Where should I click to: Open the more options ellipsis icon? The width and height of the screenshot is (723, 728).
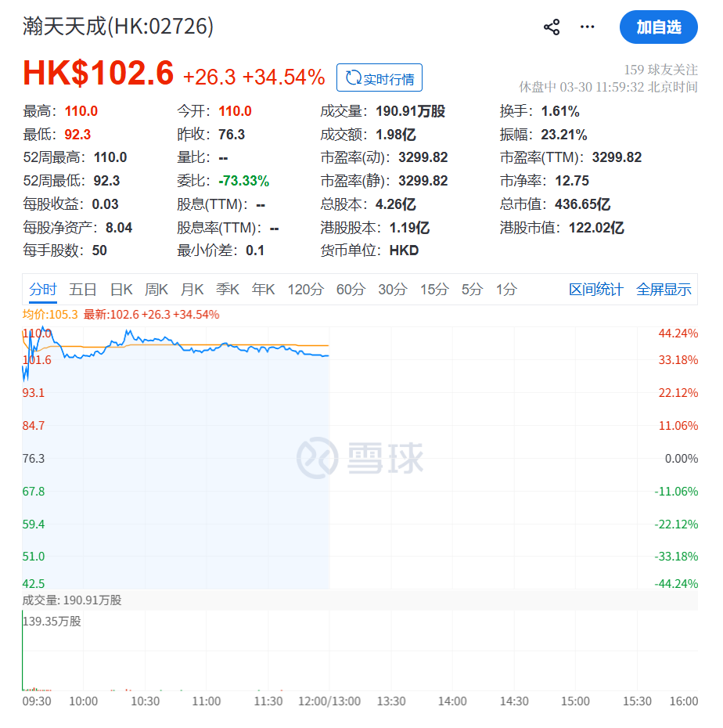[587, 26]
